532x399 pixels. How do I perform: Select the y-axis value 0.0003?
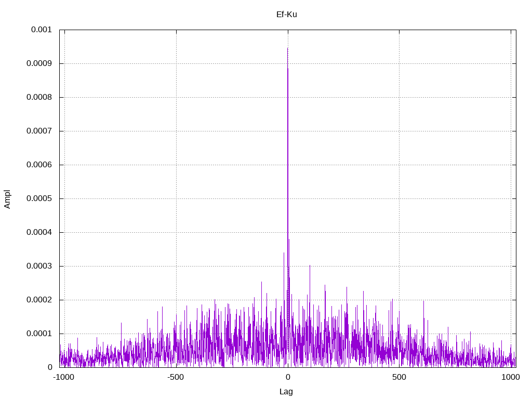pos(39,266)
